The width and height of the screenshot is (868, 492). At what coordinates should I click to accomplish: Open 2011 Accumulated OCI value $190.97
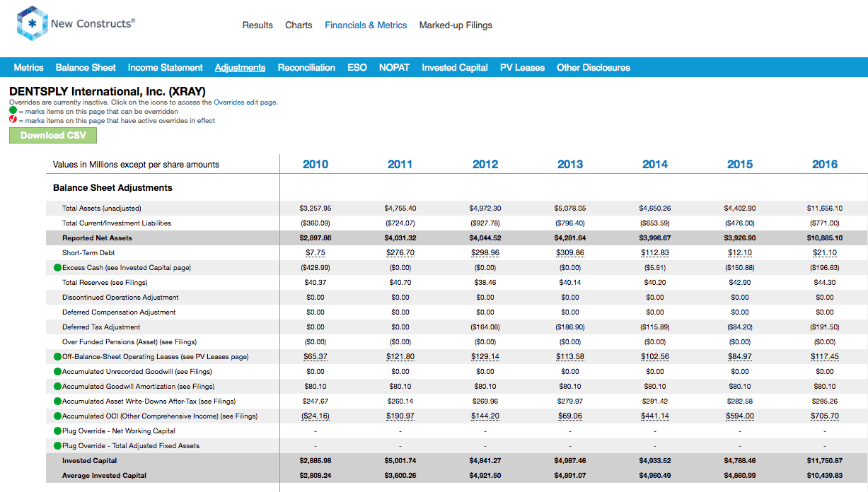pos(400,416)
